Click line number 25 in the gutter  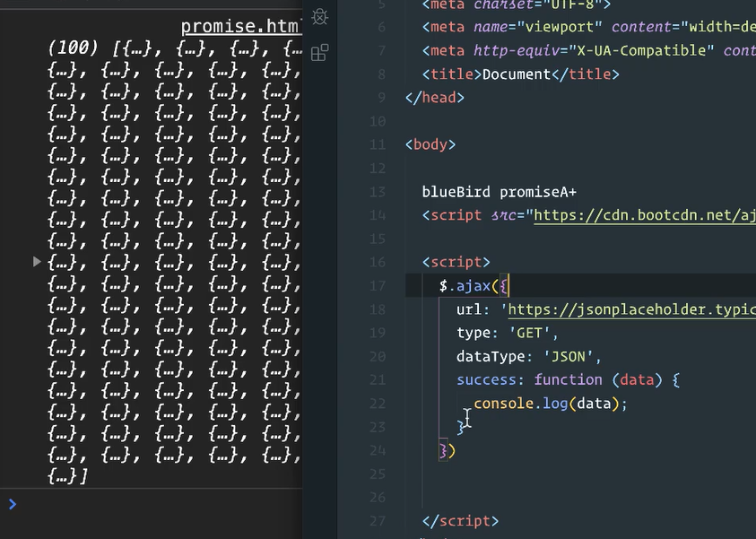[378, 474]
